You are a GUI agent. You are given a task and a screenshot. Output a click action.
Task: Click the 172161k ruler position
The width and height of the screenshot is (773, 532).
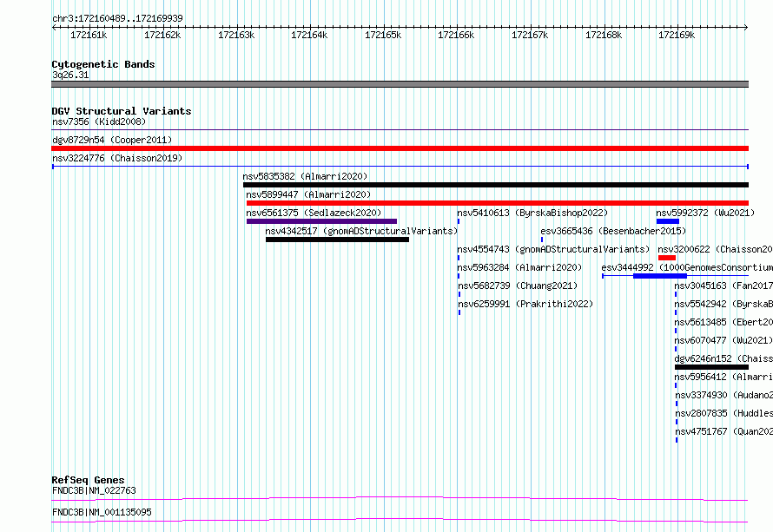(x=89, y=35)
